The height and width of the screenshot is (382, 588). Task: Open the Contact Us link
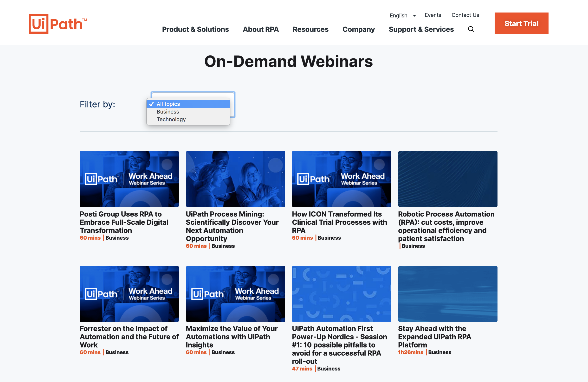coord(465,15)
